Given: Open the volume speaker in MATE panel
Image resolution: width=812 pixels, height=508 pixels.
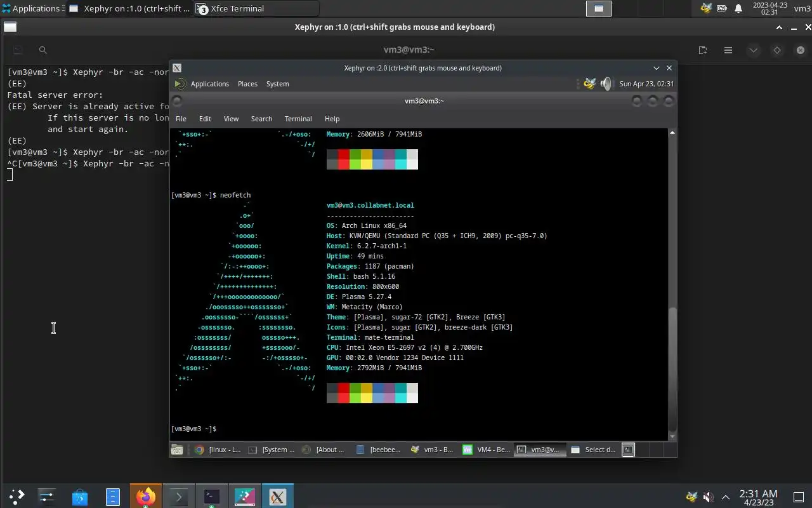Looking at the screenshot, I should click(x=606, y=84).
